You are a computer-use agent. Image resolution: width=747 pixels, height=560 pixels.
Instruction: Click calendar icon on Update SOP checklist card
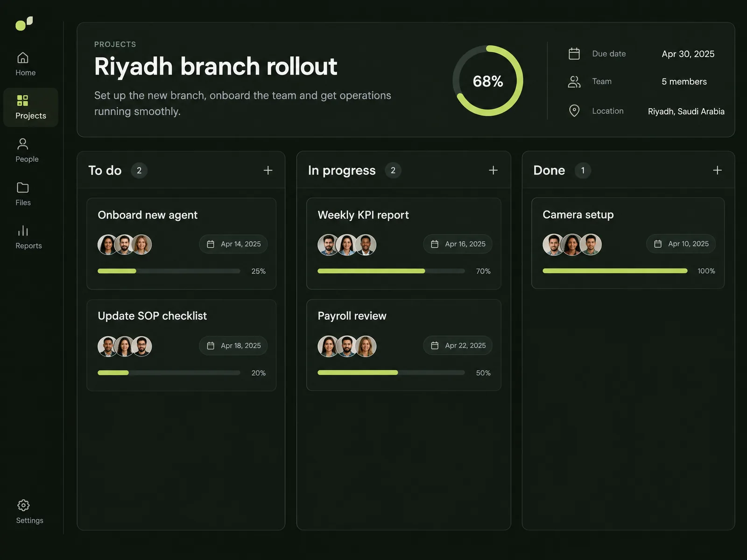point(211,346)
